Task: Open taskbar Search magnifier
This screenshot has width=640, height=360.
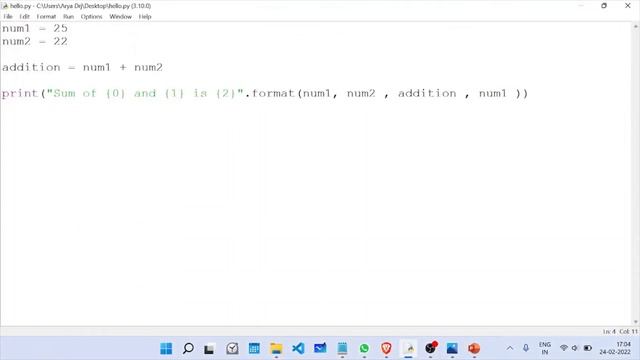Action: [x=188, y=348]
